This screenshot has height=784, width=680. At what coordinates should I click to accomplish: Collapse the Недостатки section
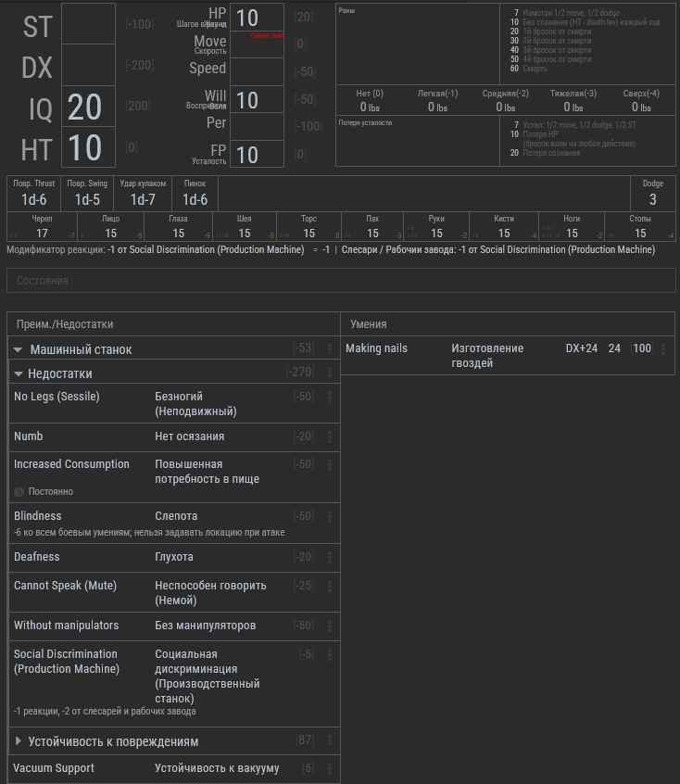tap(19, 374)
